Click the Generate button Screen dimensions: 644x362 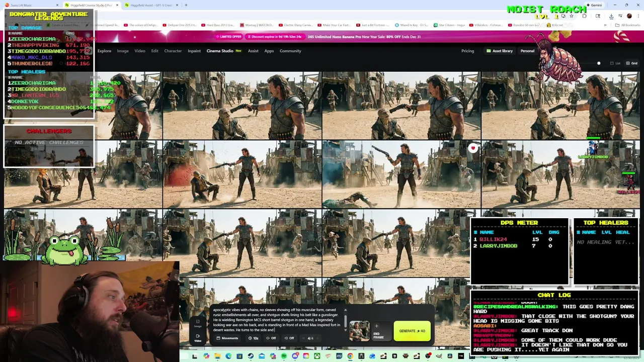412,331
